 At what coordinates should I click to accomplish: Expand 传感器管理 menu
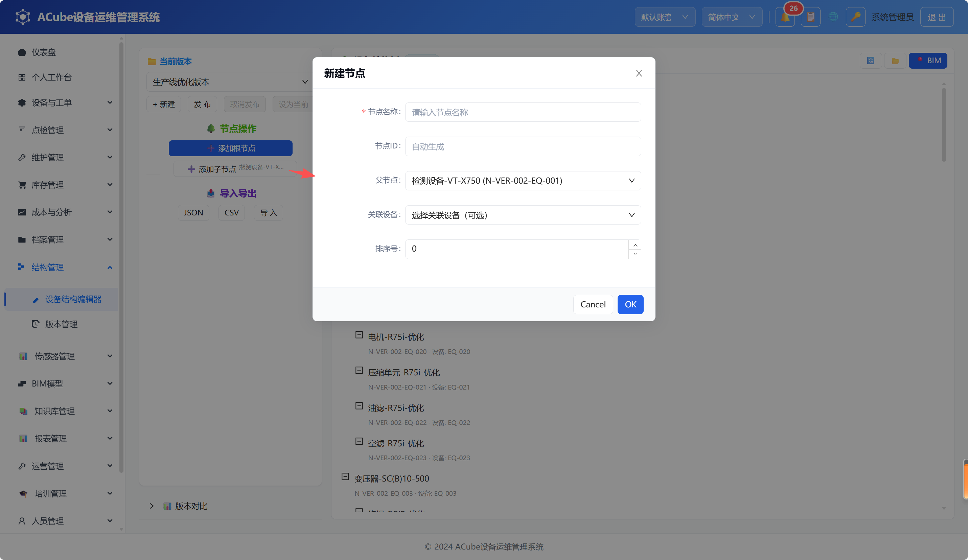tap(62, 356)
